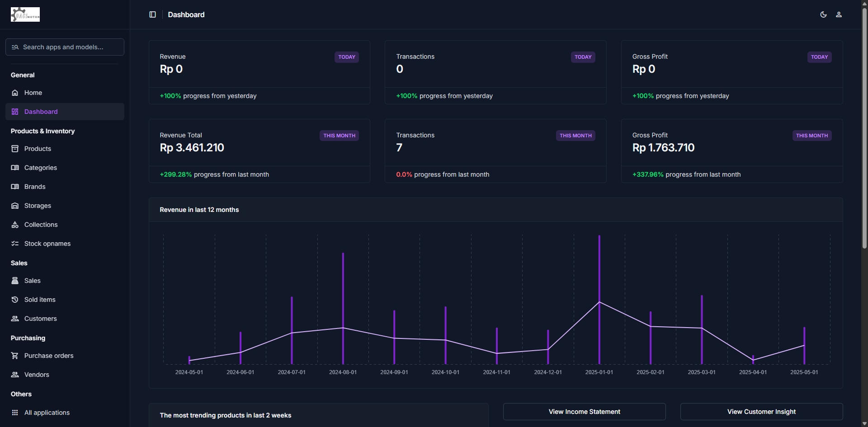Image resolution: width=868 pixels, height=427 pixels.
Task: Open the Purchase orders cart icon
Action: (x=15, y=356)
